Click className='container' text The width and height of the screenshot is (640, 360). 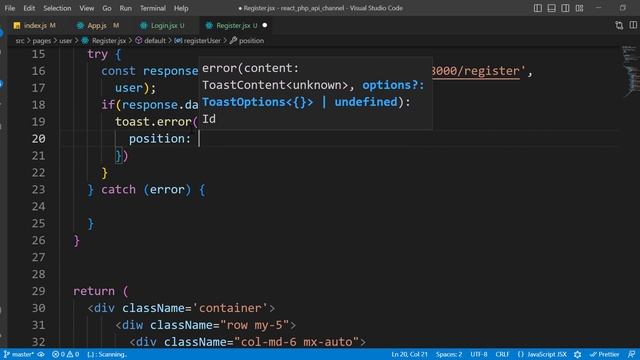tap(195, 308)
